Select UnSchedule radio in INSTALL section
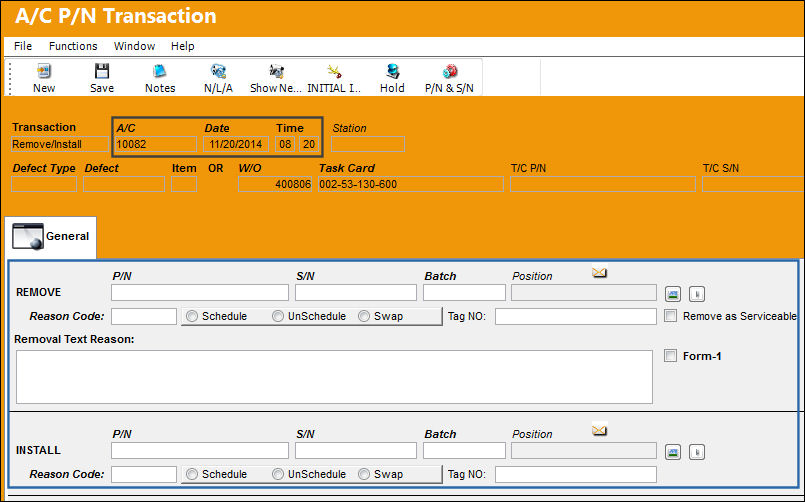This screenshot has width=805, height=502. tap(278, 474)
